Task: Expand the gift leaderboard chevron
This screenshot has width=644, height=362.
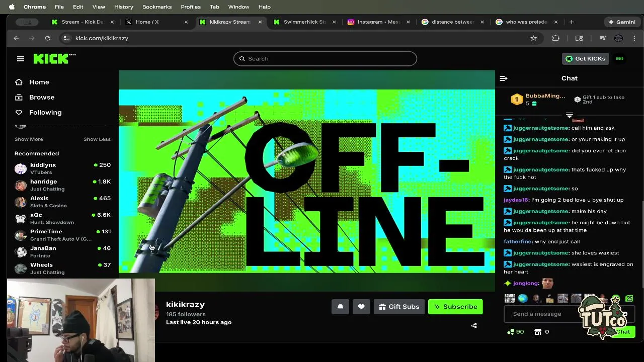Action: (570, 115)
